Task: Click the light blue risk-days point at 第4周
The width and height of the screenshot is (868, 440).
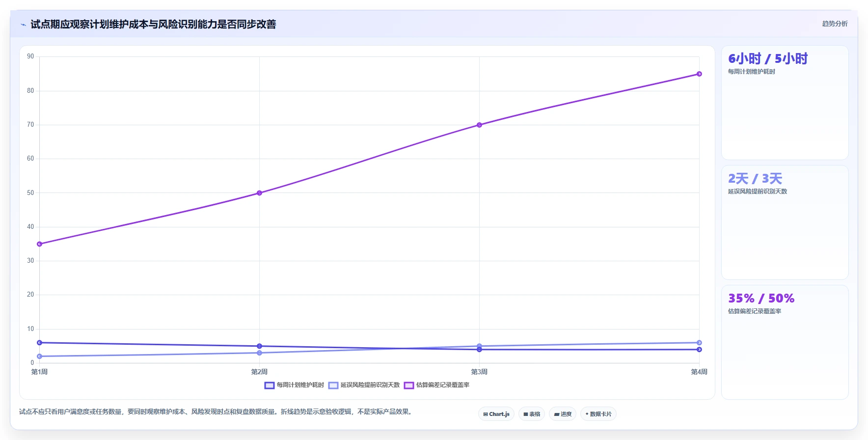Action: [x=699, y=343]
